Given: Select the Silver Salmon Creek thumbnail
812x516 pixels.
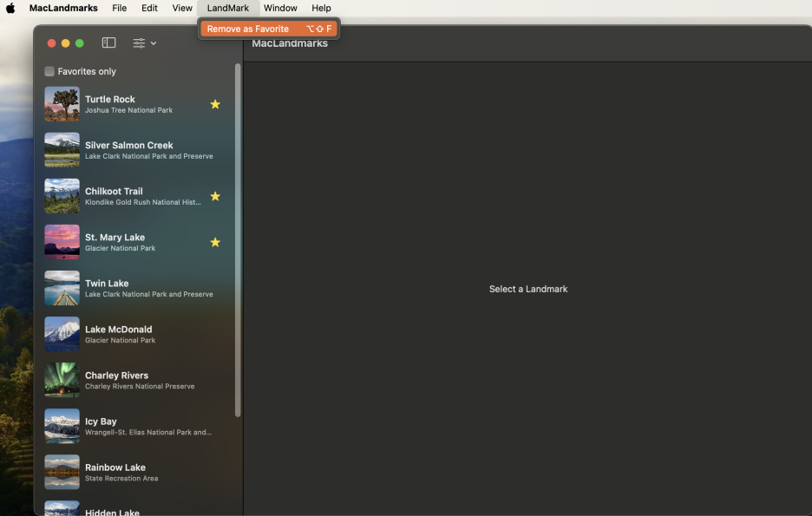Looking at the screenshot, I should tap(62, 150).
